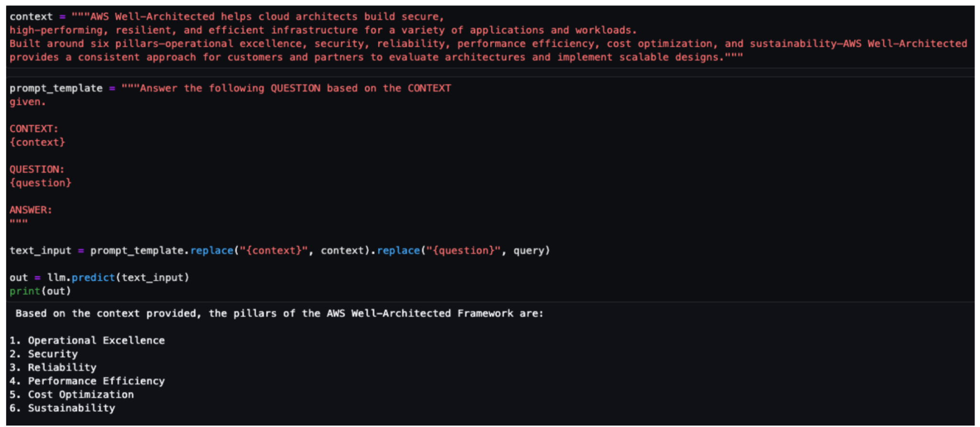Viewport: 980px width, 427px height.
Task: Click the context variable name in first cell
Action: (31, 17)
